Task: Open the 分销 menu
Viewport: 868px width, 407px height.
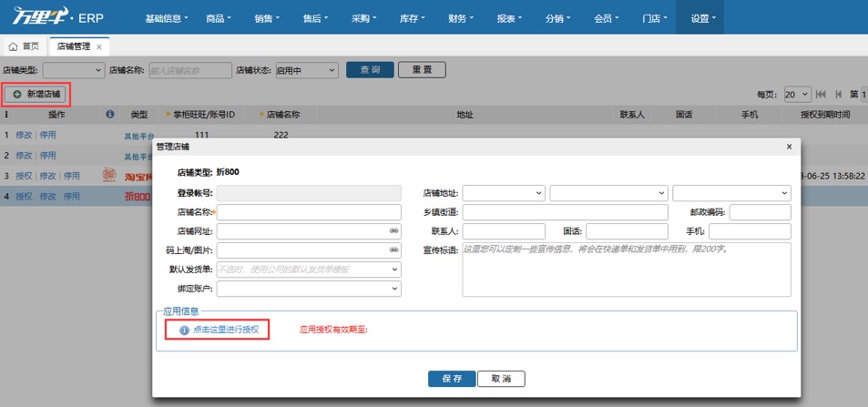Action: pyautogui.click(x=557, y=18)
